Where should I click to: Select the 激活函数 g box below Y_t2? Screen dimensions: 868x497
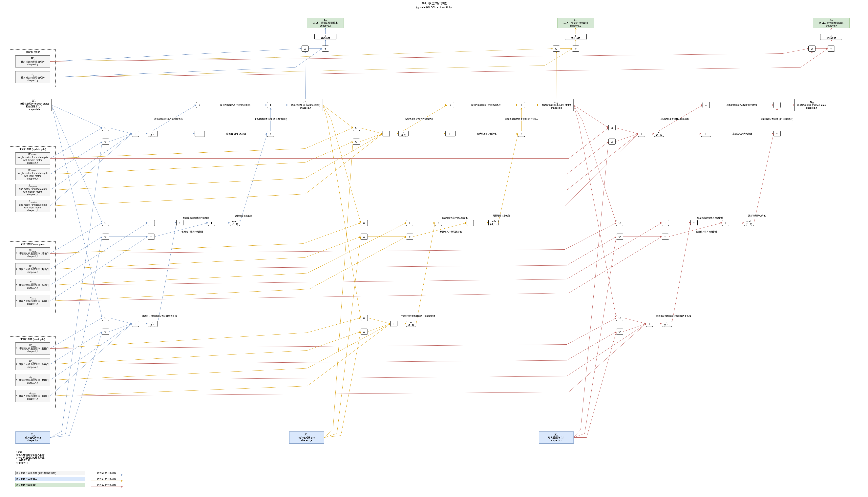576,37
